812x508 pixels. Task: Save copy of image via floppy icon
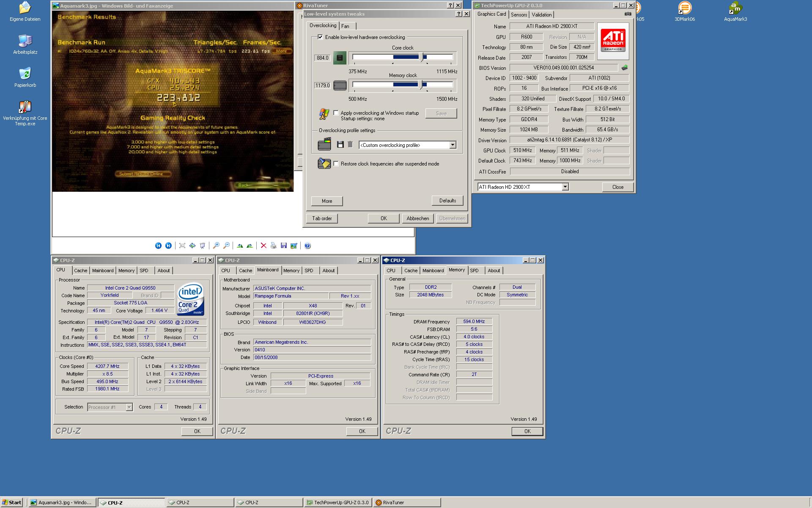(x=283, y=246)
